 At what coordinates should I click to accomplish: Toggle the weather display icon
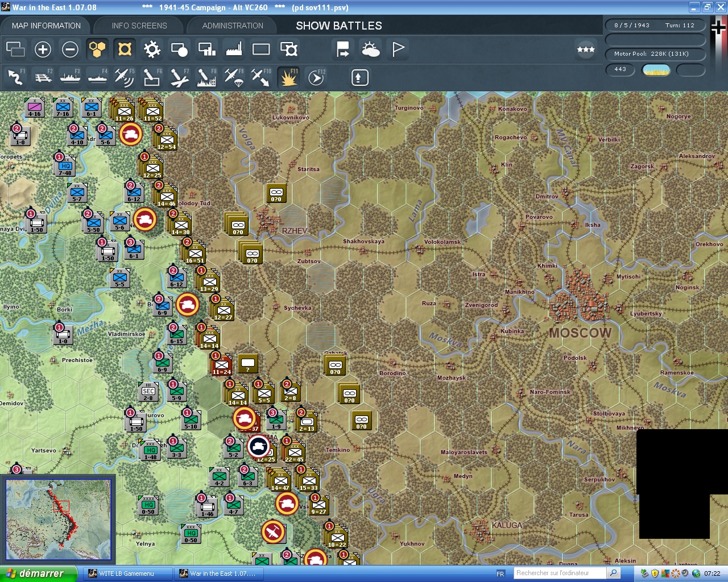370,49
